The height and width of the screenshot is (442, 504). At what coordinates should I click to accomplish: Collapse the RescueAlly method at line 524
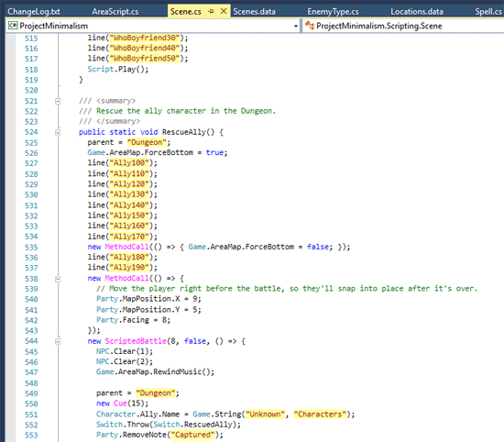(58, 132)
